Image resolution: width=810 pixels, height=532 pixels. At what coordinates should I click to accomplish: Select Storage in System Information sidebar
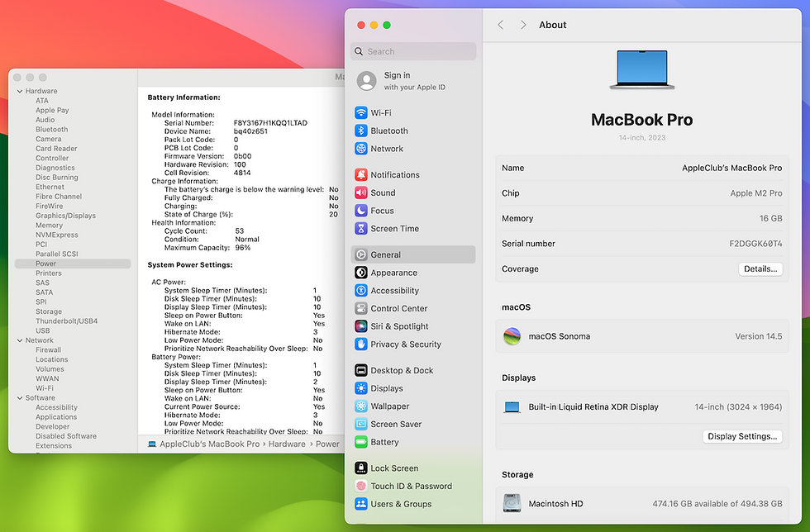[x=49, y=311]
